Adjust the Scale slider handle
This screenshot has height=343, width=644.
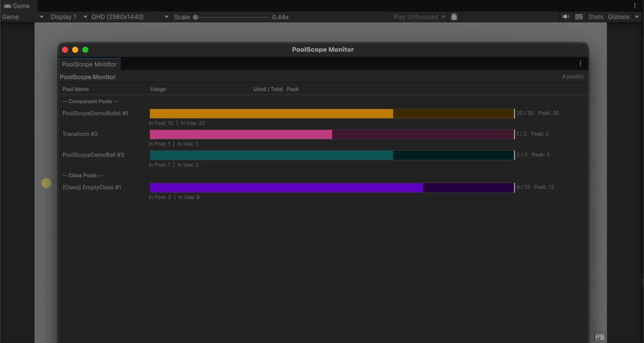195,17
